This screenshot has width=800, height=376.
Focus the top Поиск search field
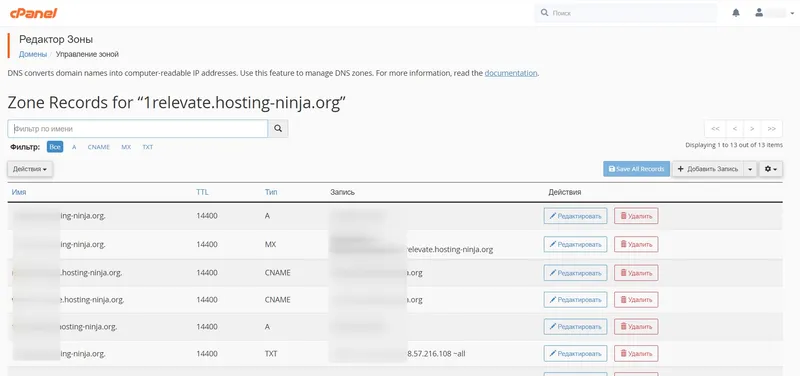(x=626, y=13)
